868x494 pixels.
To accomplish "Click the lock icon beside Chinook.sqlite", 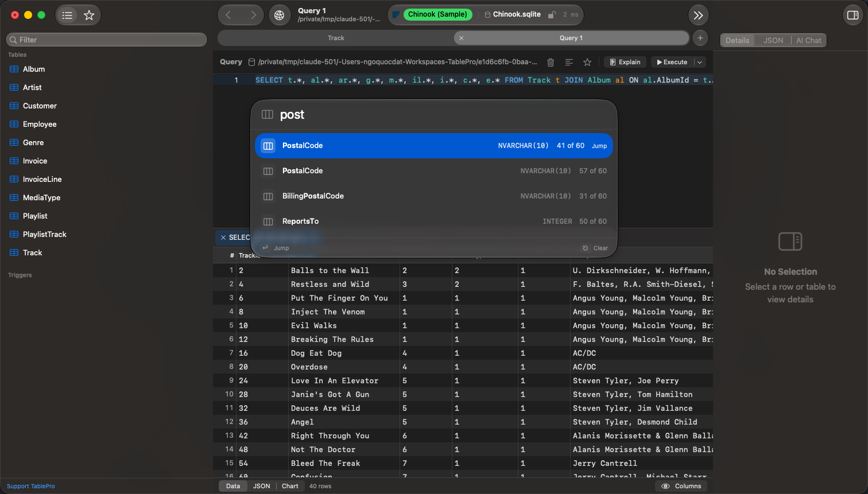I will point(552,15).
